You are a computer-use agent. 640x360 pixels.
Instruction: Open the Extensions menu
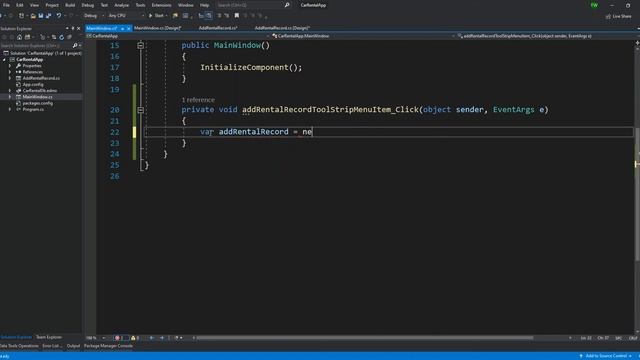tap(161, 5)
